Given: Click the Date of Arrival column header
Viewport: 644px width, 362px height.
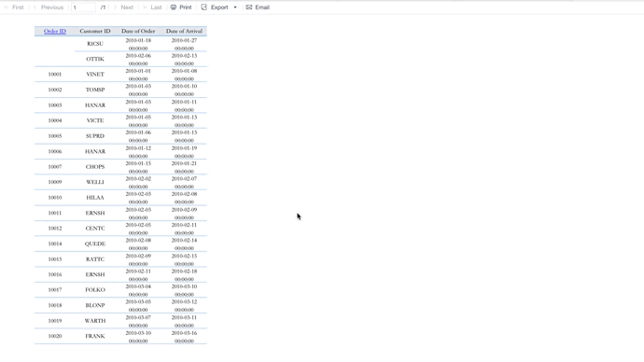Looking at the screenshot, I should coord(184,31).
